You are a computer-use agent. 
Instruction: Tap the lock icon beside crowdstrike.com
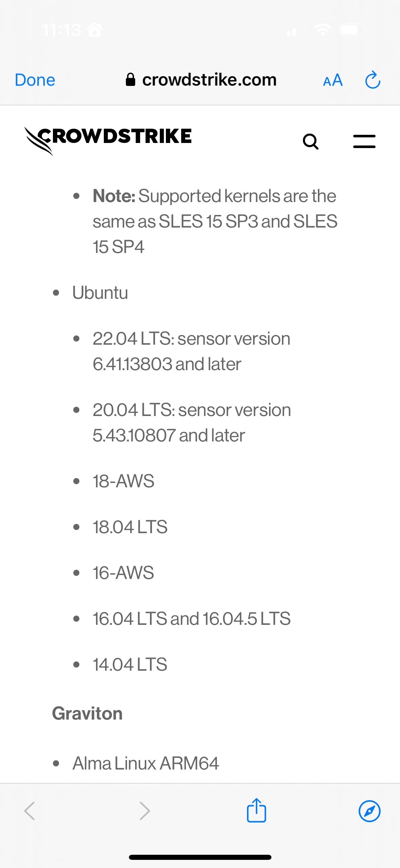tap(130, 80)
